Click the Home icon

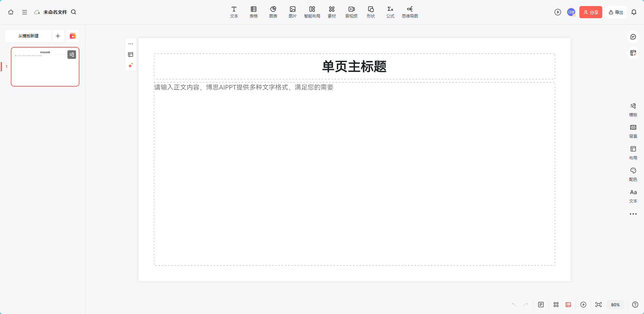(x=11, y=12)
